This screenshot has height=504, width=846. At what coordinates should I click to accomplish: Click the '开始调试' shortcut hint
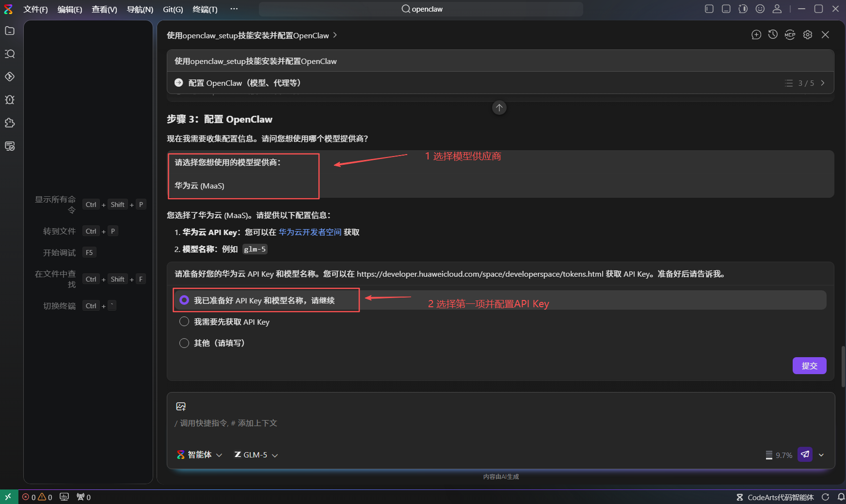click(x=69, y=252)
